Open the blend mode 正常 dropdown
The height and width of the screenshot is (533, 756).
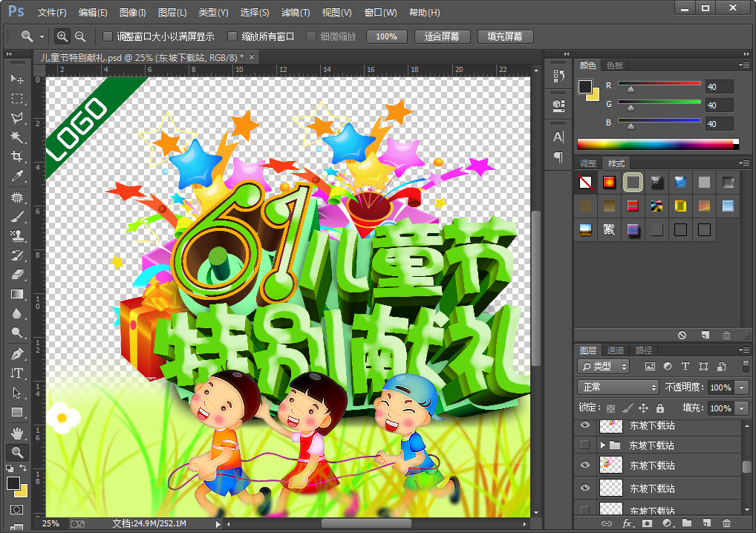pyautogui.click(x=619, y=388)
